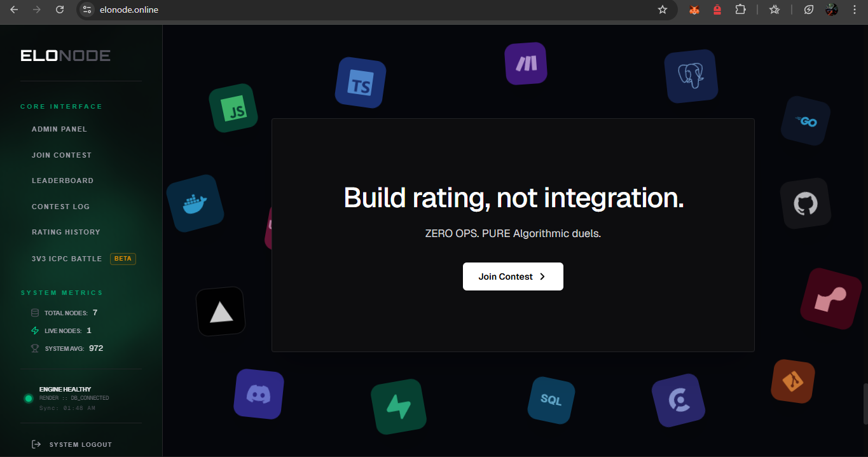
Task: Click the purple C-shaped logo tile
Action: coord(679,400)
